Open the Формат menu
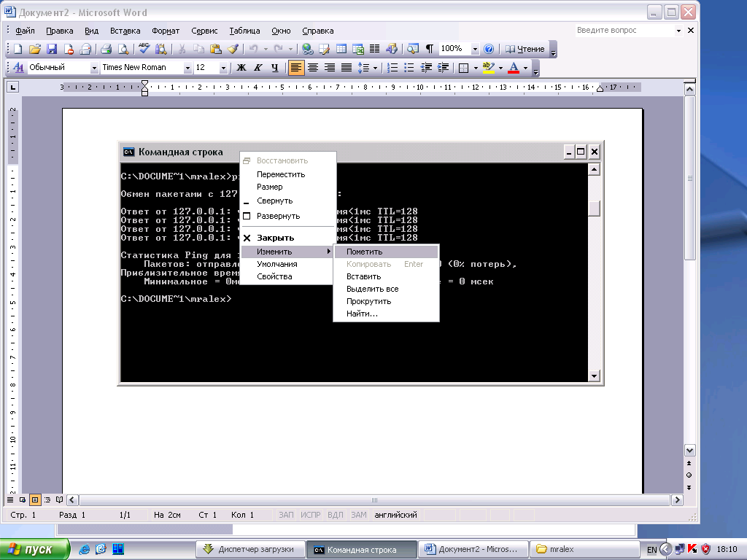This screenshot has width=747, height=560. 166,31
